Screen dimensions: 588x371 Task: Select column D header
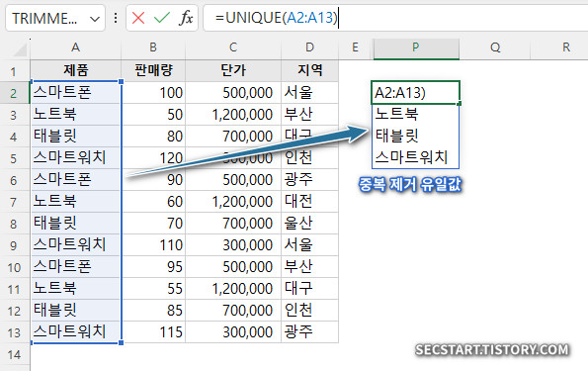pyautogui.click(x=309, y=48)
